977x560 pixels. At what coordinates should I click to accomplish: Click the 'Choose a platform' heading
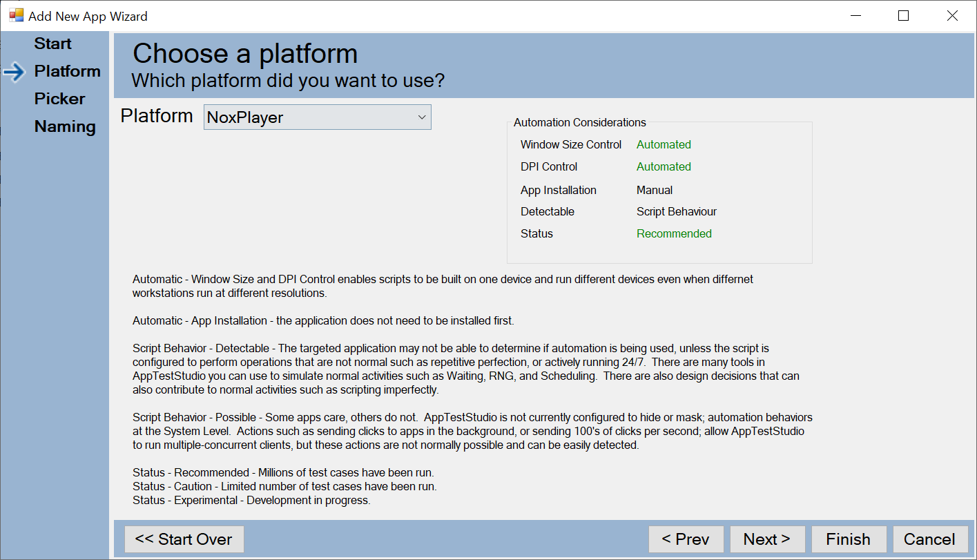(245, 53)
